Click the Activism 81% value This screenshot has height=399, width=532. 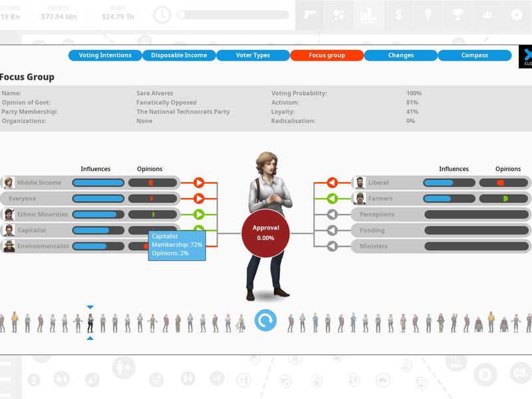(x=412, y=102)
